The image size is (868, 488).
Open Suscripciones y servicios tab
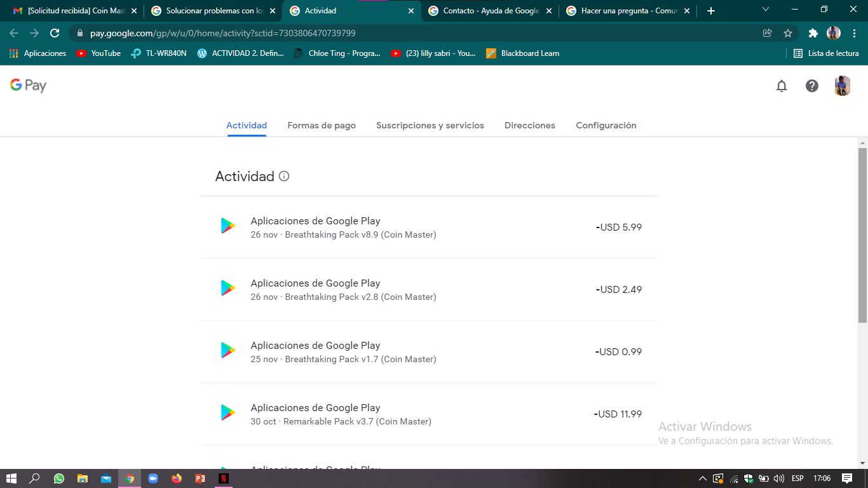click(x=430, y=125)
